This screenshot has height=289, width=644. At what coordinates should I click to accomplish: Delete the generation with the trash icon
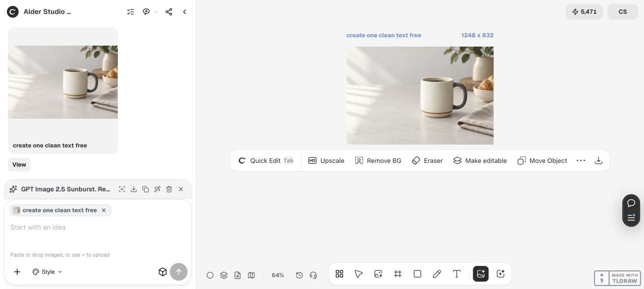(x=169, y=189)
